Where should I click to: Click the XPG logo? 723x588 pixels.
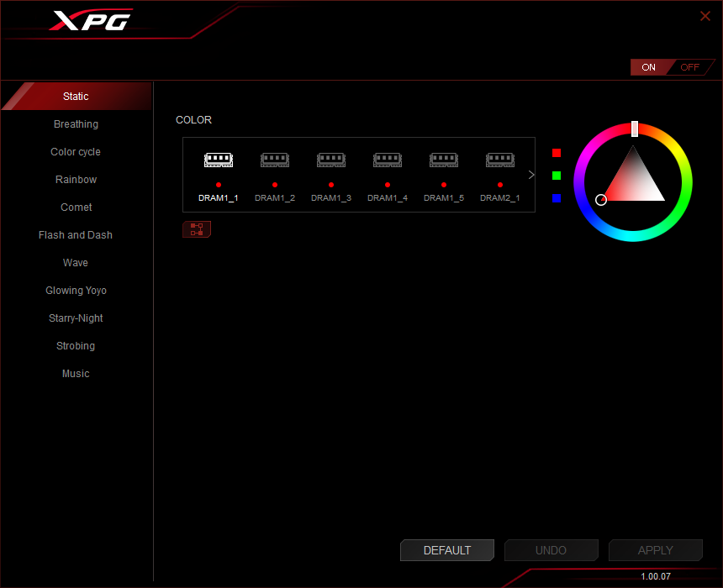pos(92,20)
